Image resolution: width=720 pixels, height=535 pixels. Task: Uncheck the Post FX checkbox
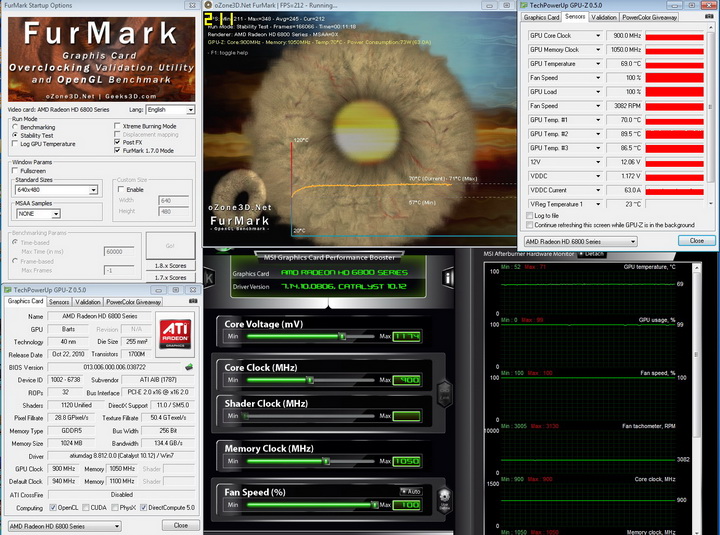[117, 142]
